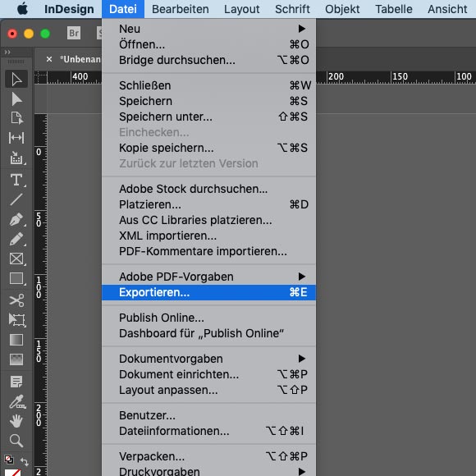The image size is (476, 476).
Task: Close the Datei menu
Action: click(123, 9)
